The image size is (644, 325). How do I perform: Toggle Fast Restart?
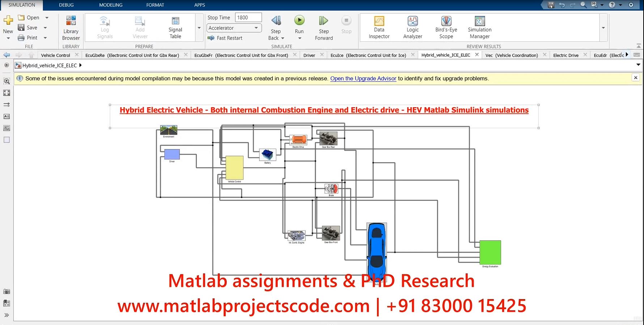(225, 38)
